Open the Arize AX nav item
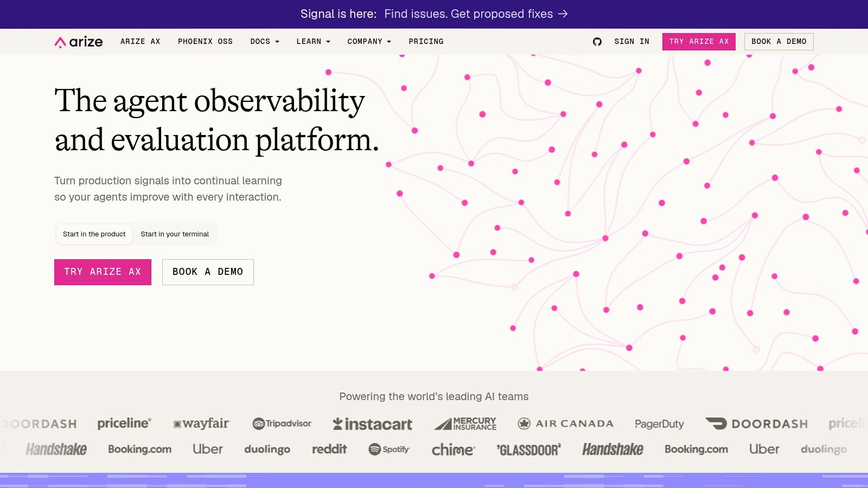The height and width of the screenshot is (488, 868). [141, 42]
